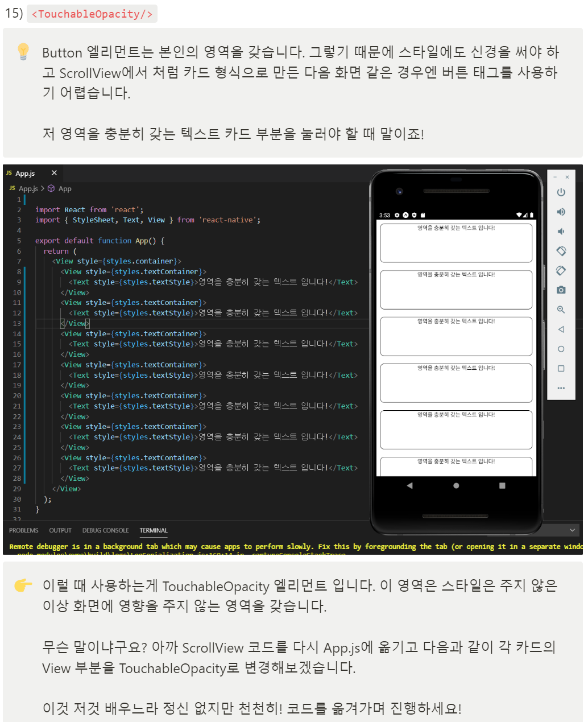Click the ");" code on line 30
The height and width of the screenshot is (722, 588).
48,499
